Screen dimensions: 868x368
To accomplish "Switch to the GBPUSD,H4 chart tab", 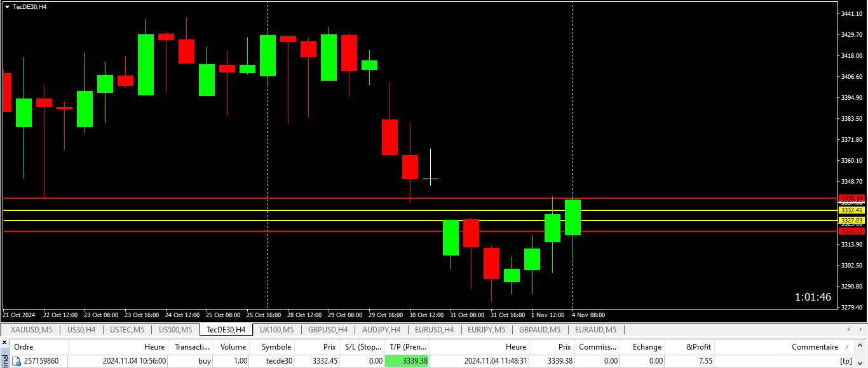I will tap(327, 330).
